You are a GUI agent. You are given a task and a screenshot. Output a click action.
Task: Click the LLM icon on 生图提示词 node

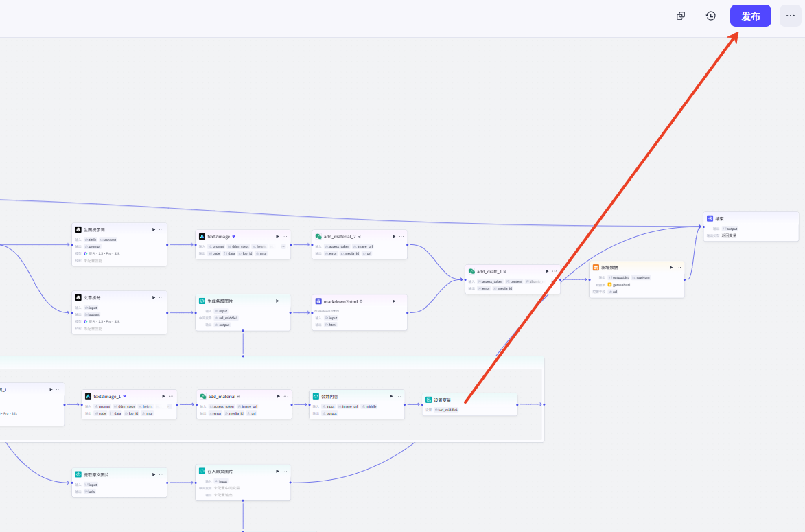click(78, 229)
